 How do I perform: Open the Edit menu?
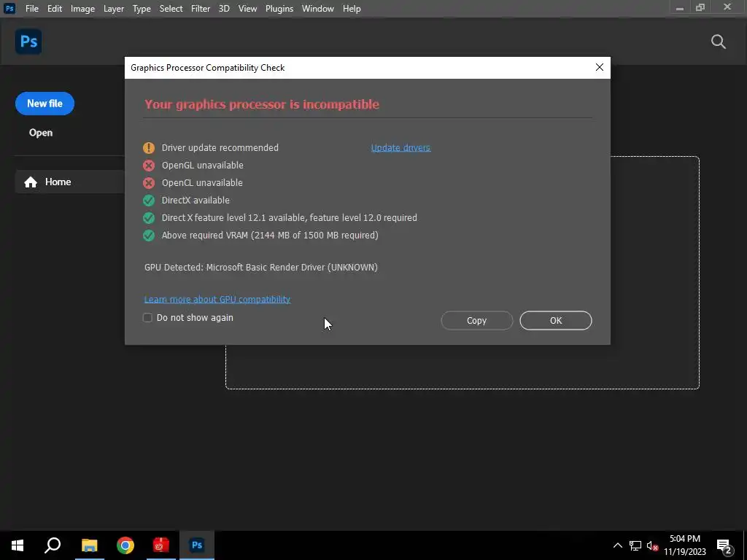[55, 9]
